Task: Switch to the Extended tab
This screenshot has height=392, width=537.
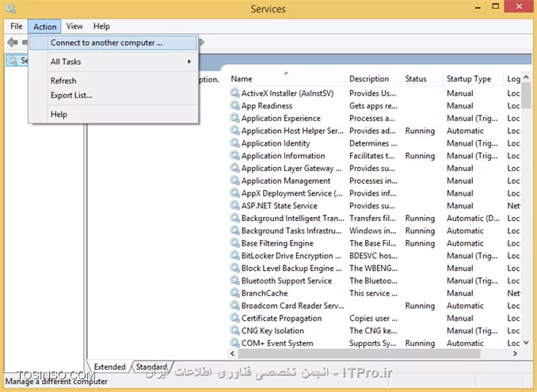Action: click(109, 367)
